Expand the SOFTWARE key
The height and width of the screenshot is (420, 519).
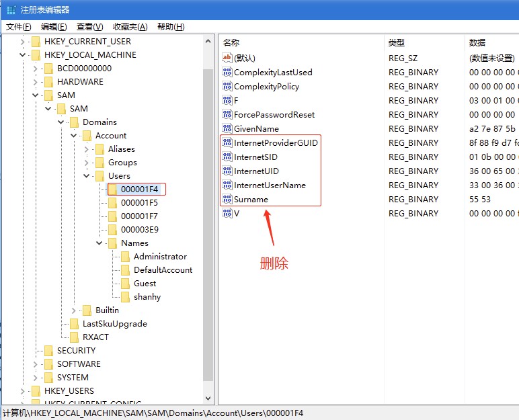click(35, 364)
